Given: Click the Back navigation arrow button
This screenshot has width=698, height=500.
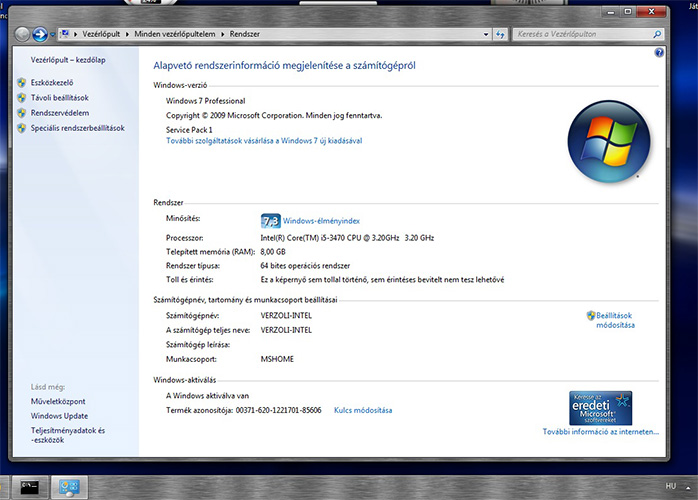Looking at the screenshot, I should [x=22, y=34].
